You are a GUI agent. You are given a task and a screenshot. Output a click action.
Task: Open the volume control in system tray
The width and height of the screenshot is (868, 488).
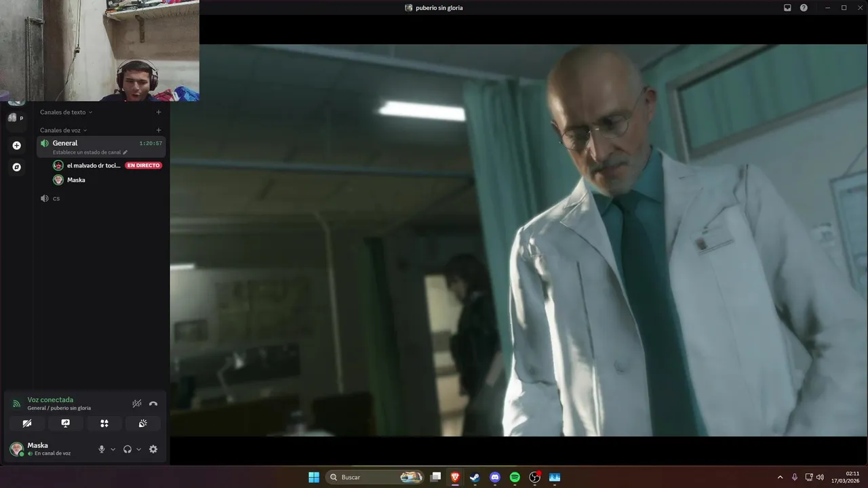click(x=820, y=477)
